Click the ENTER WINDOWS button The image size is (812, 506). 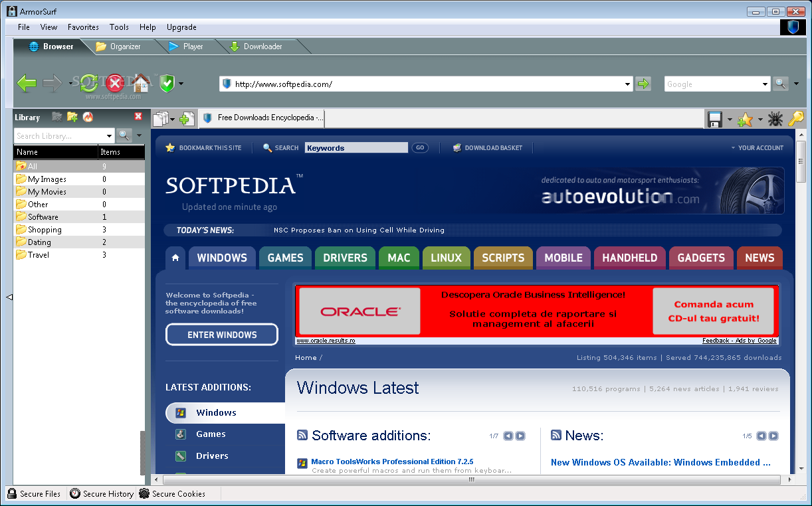coord(222,335)
